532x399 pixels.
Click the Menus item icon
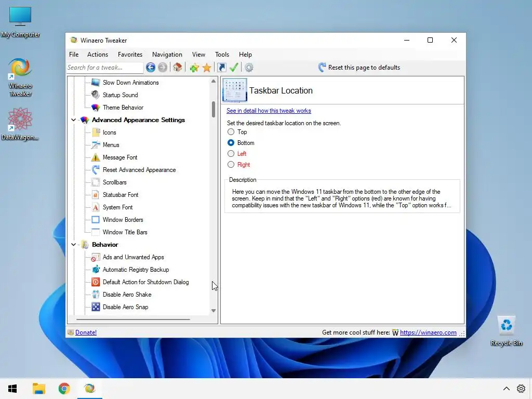96,145
